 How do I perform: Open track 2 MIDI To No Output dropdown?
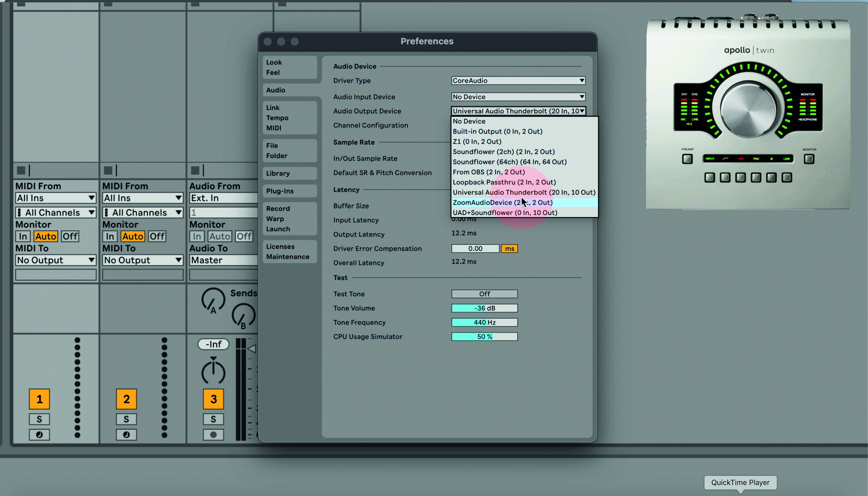pyautogui.click(x=143, y=260)
